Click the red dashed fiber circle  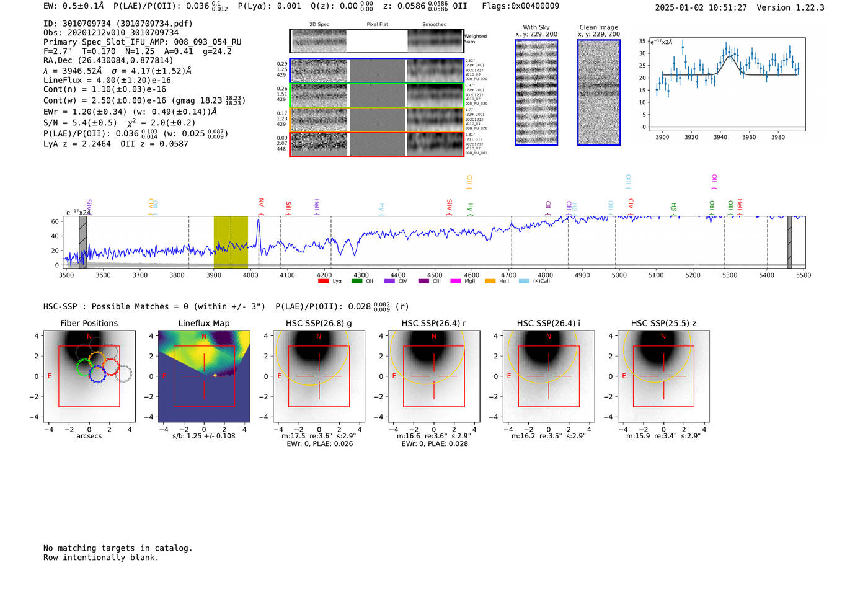(110, 367)
